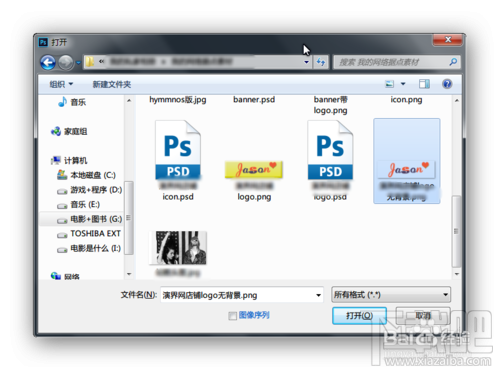Click the blue Back arrow button
This screenshot has height=371, width=500.
48,62
